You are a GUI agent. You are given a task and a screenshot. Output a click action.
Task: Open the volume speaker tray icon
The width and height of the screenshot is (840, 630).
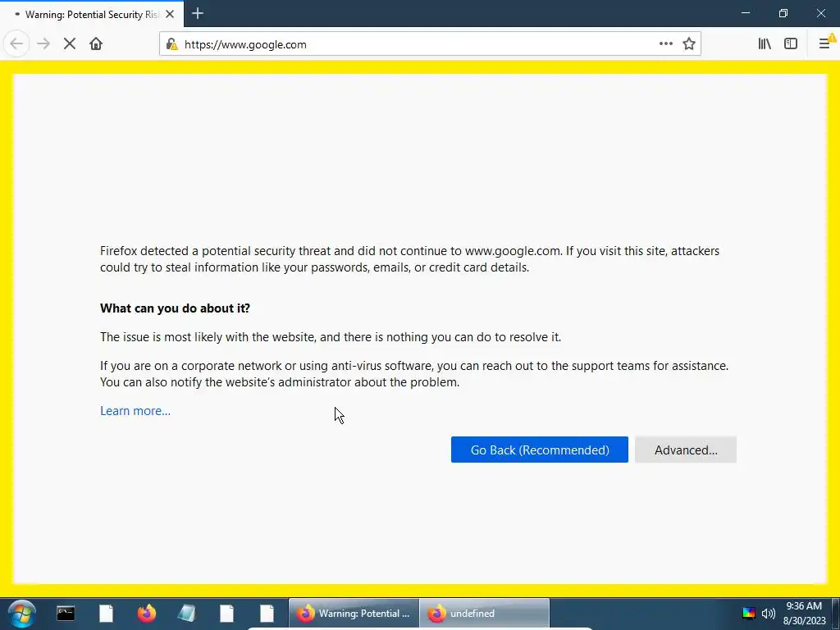pyautogui.click(x=768, y=614)
